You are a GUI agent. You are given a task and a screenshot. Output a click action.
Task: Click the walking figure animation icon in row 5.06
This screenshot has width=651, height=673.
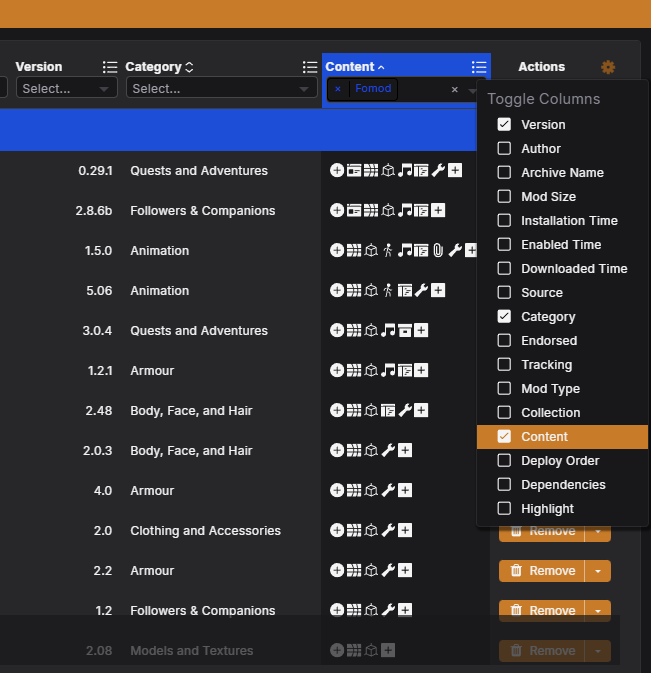click(x=388, y=291)
